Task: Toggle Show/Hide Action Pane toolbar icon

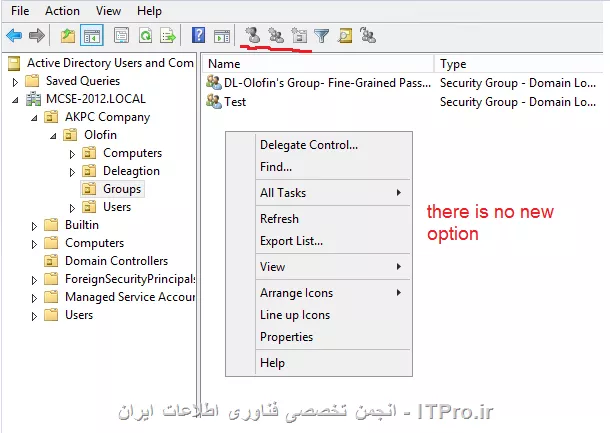Action: click(x=222, y=37)
